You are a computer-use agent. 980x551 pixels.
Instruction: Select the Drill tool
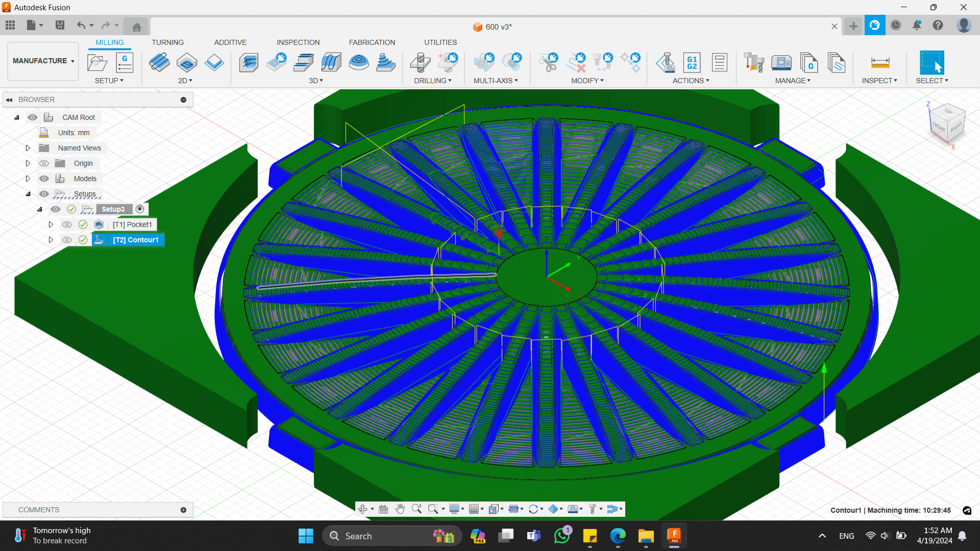point(421,63)
